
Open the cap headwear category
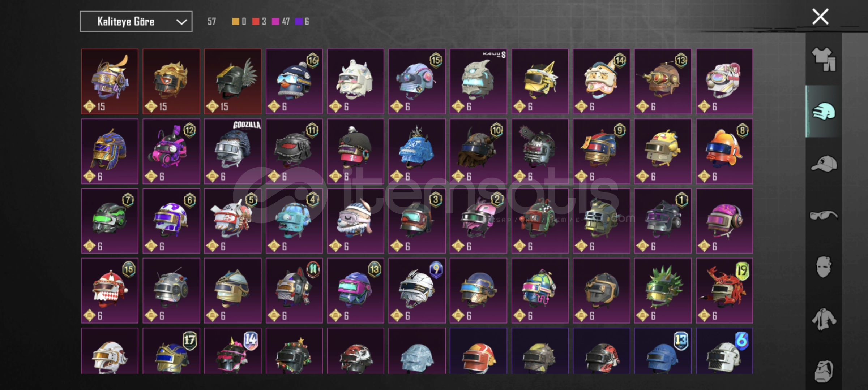click(x=824, y=164)
